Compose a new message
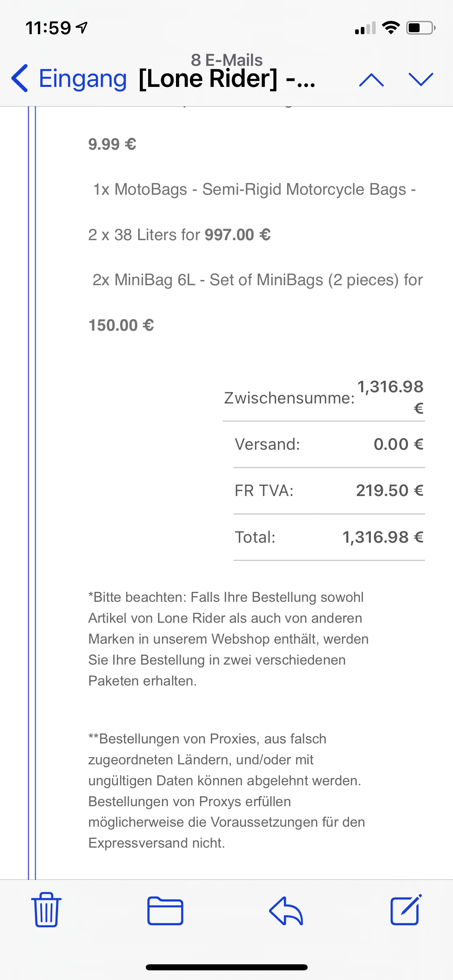 pos(406,910)
